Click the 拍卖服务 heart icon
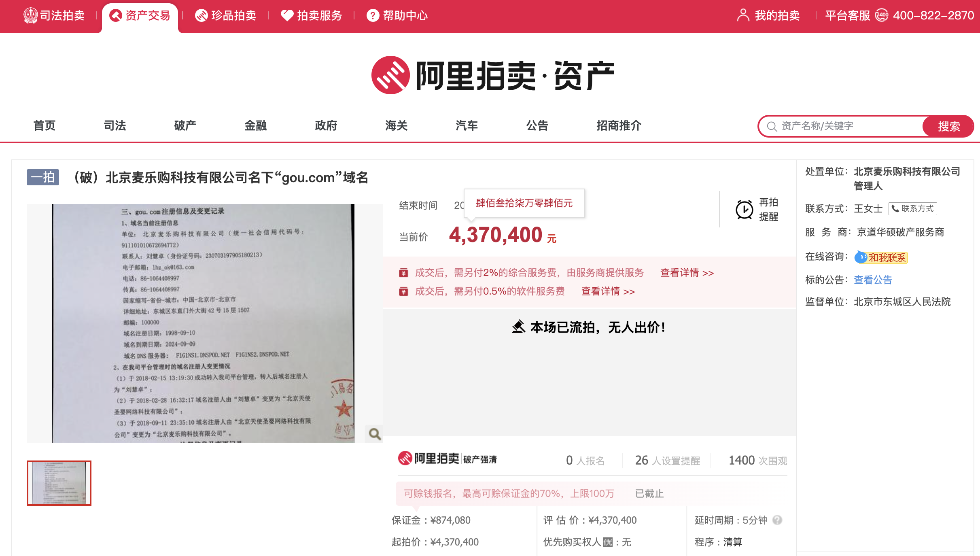Viewport: 980px width, 556px height. [287, 15]
